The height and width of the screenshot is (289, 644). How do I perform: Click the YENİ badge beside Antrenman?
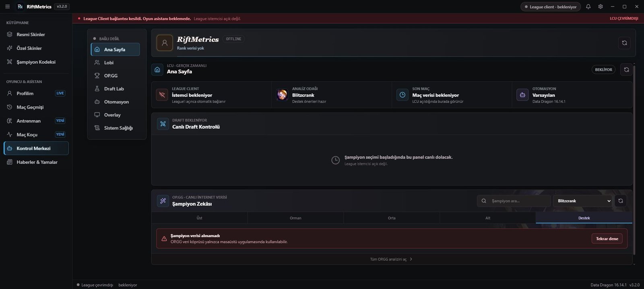coord(60,121)
